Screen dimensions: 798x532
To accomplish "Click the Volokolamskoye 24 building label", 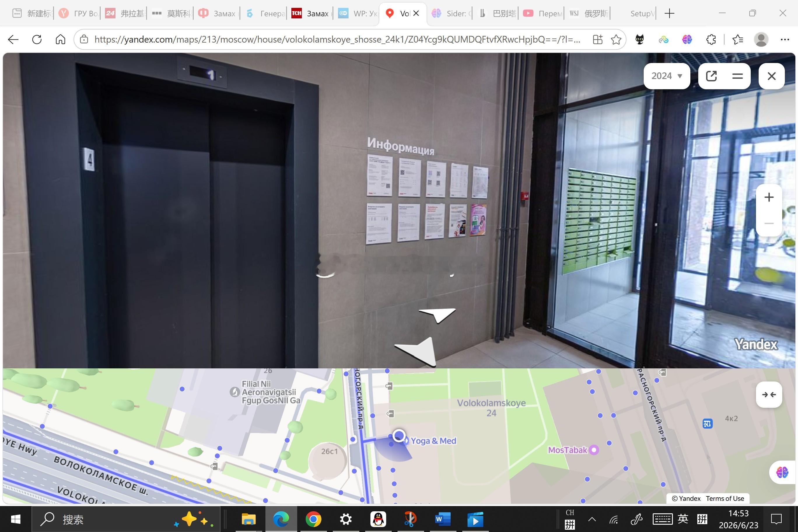I will tap(491, 408).
